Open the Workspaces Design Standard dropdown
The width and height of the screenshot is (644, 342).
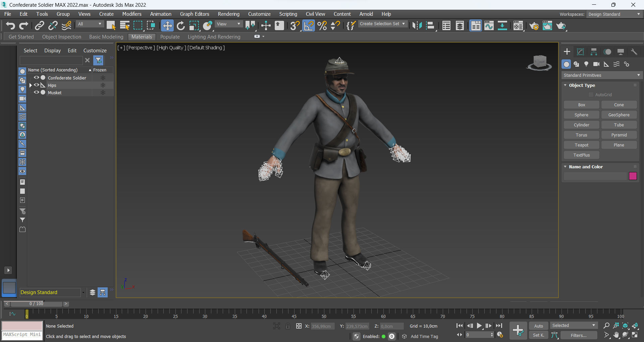point(614,14)
